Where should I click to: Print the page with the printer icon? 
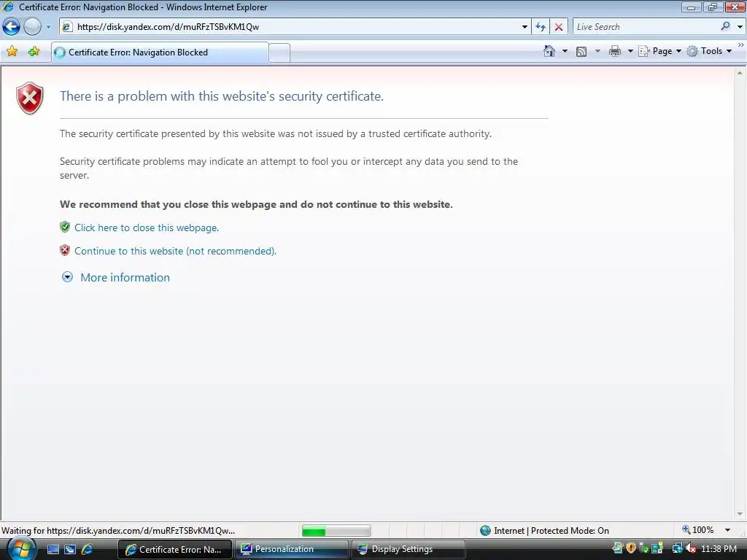pyautogui.click(x=615, y=51)
